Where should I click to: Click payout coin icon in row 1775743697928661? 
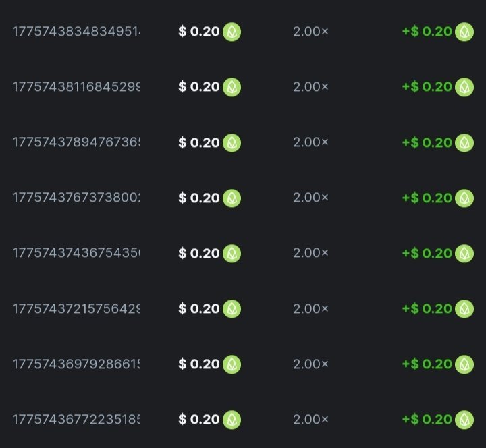464,364
